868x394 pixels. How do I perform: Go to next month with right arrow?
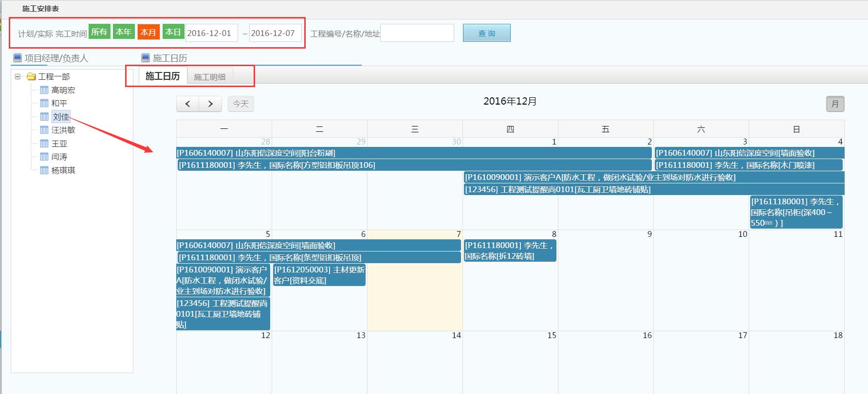tap(210, 104)
